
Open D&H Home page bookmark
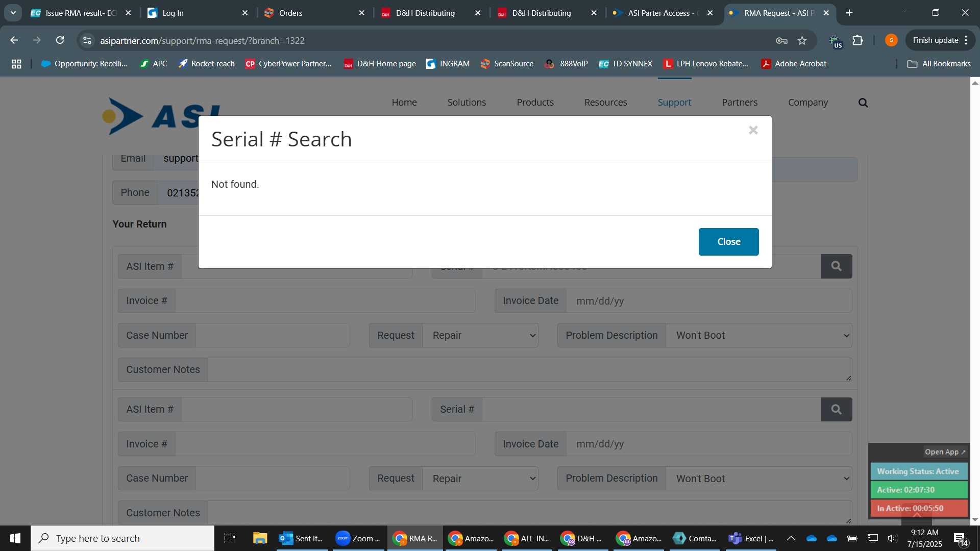coord(380,64)
